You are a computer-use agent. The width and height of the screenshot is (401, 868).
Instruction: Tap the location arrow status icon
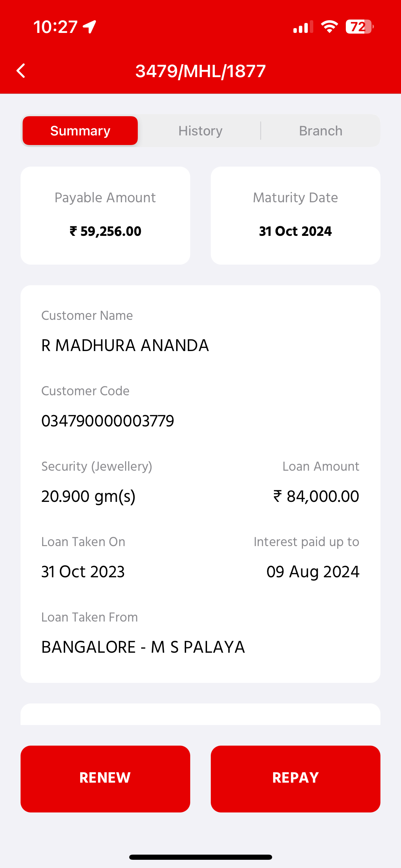tap(89, 27)
